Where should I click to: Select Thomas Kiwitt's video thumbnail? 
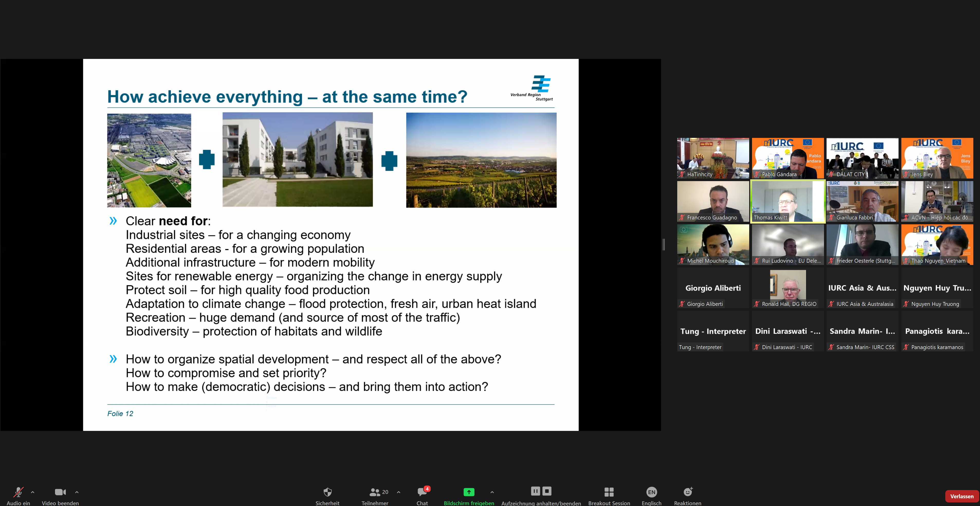click(787, 201)
